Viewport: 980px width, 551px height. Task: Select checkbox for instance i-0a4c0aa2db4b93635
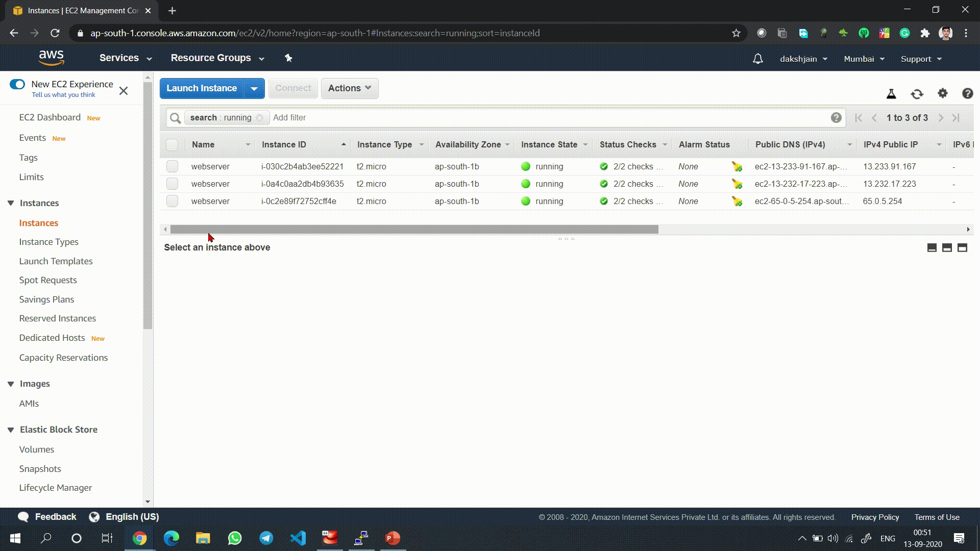[x=172, y=184]
